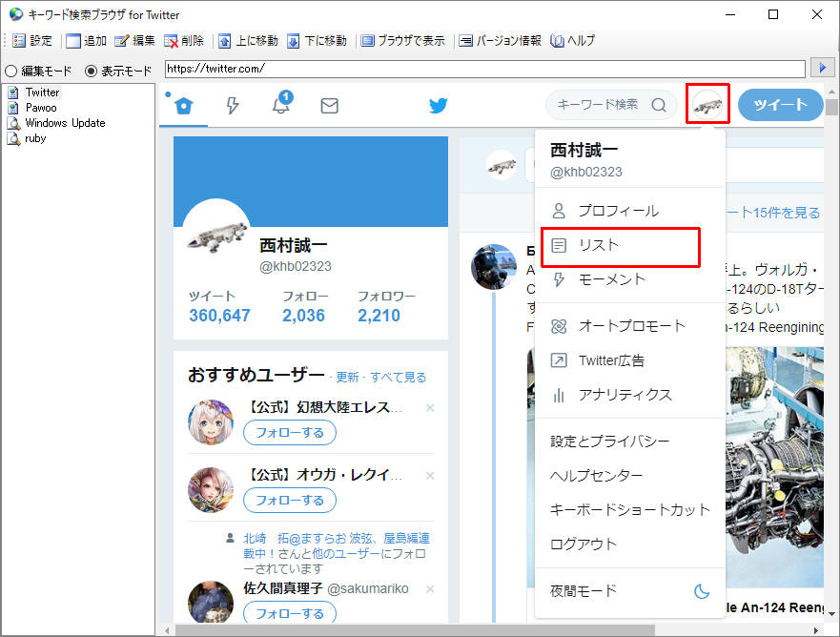This screenshot has width=840, height=637.
Task: Open the new tweets 15件を見る link
Action: click(x=773, y=213)
